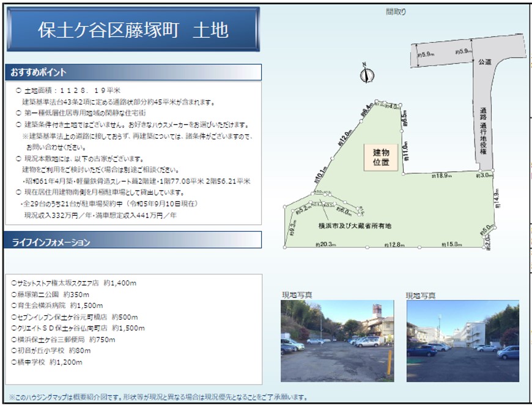The height and width of the screenshot is (407, 532).
Task: Click the 約20.3m bottom boundary dimension
Action: coord(326,244)
